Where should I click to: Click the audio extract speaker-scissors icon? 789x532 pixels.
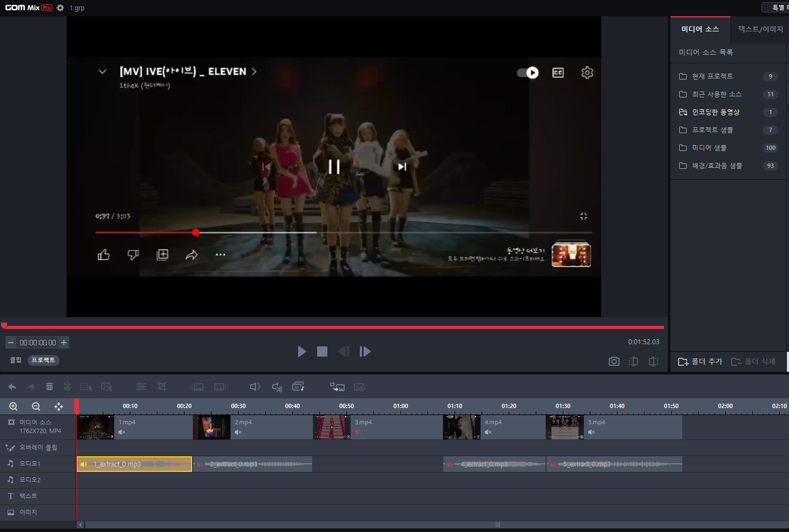(x=277, y=387)
